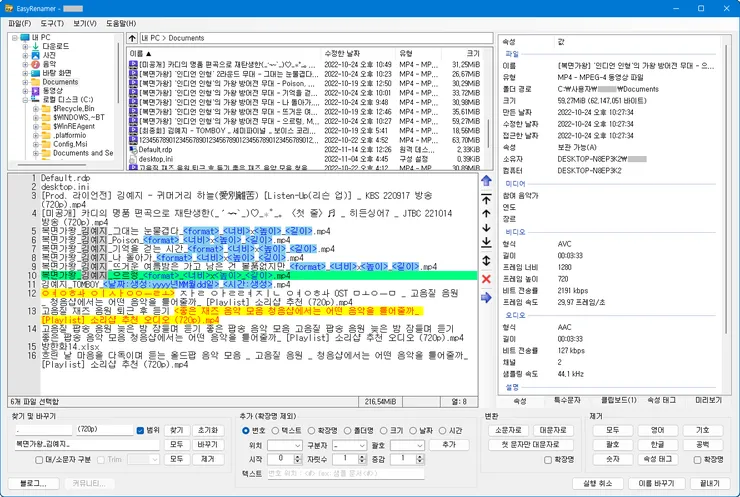Click the desktop.ini file icon in list
This screenshot has height=497, width=740.
point(133,159)
